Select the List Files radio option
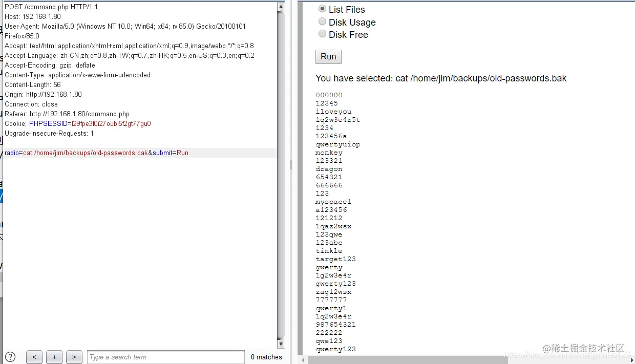 pyautogui.click(x=322, y=9)
